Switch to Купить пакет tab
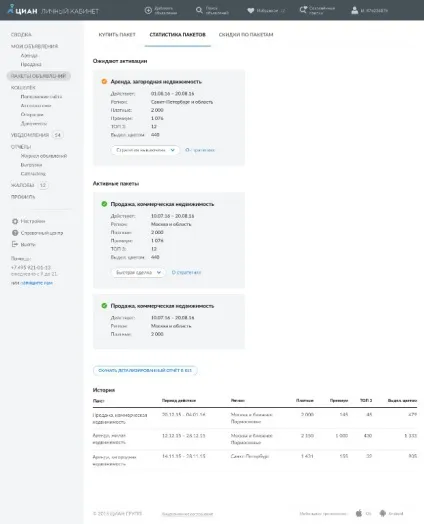424x524 pixels. [x=117, y=34]
